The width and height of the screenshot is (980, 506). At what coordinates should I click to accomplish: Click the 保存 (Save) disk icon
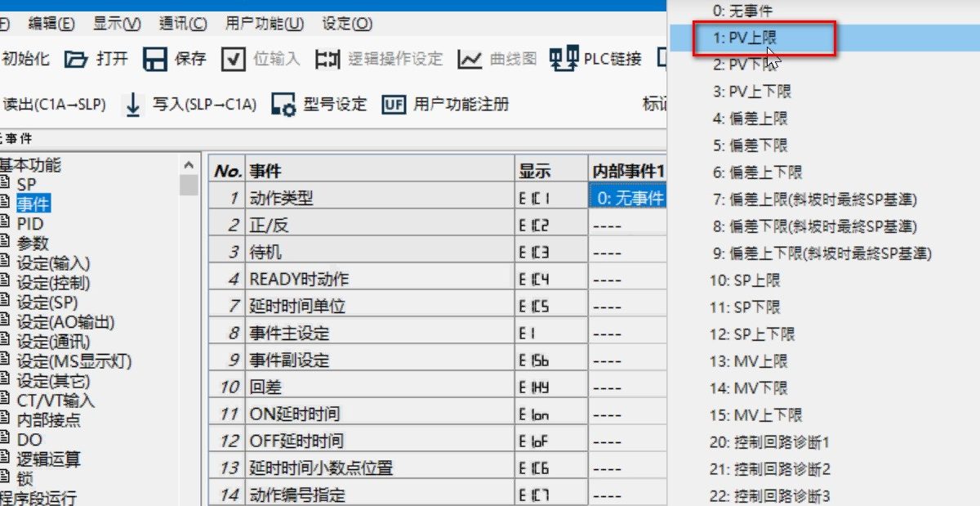[155, 59]
